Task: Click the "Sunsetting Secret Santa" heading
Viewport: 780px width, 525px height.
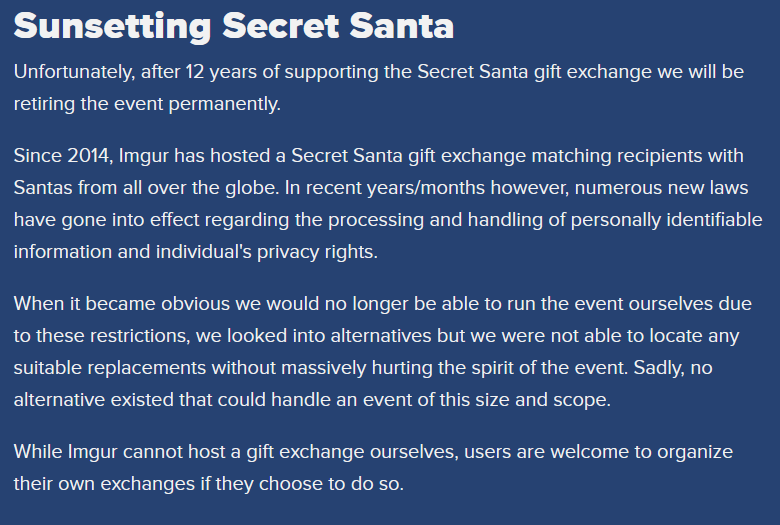Action: pyautogui.click(x=233, y=26)
